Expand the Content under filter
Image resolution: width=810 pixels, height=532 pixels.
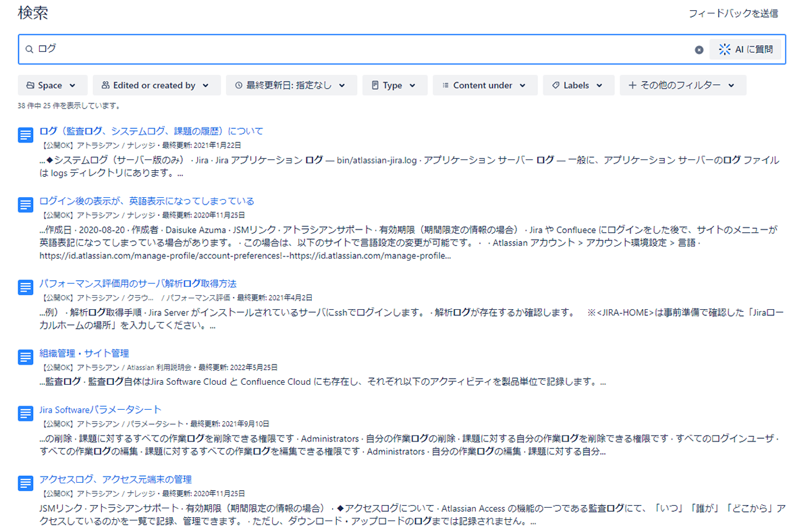pos(485,85)
